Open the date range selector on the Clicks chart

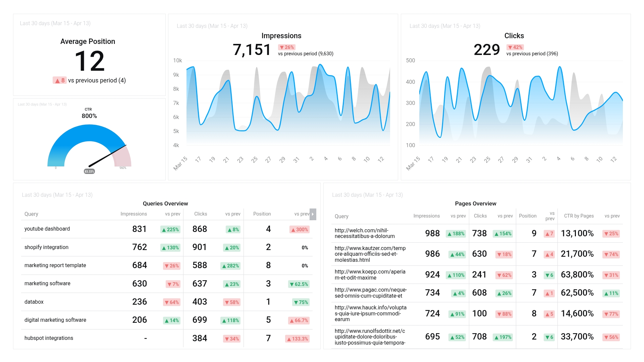tap(444, 26)
